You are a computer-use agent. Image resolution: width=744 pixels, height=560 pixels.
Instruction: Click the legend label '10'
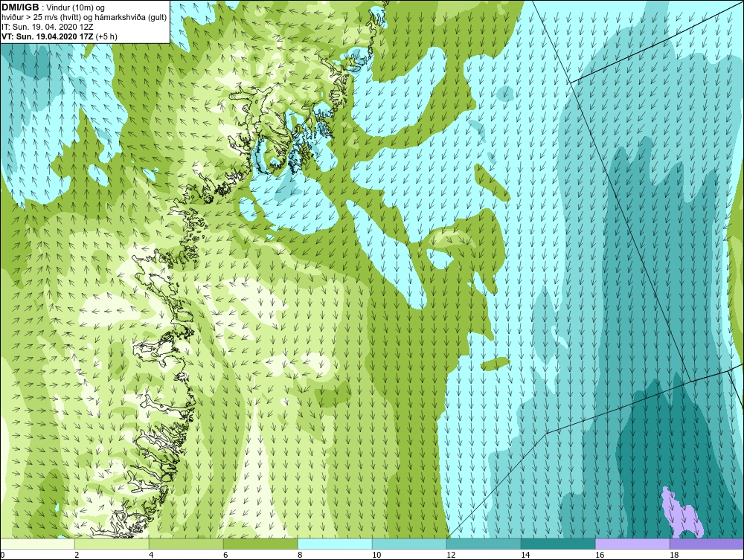point(376,555)
